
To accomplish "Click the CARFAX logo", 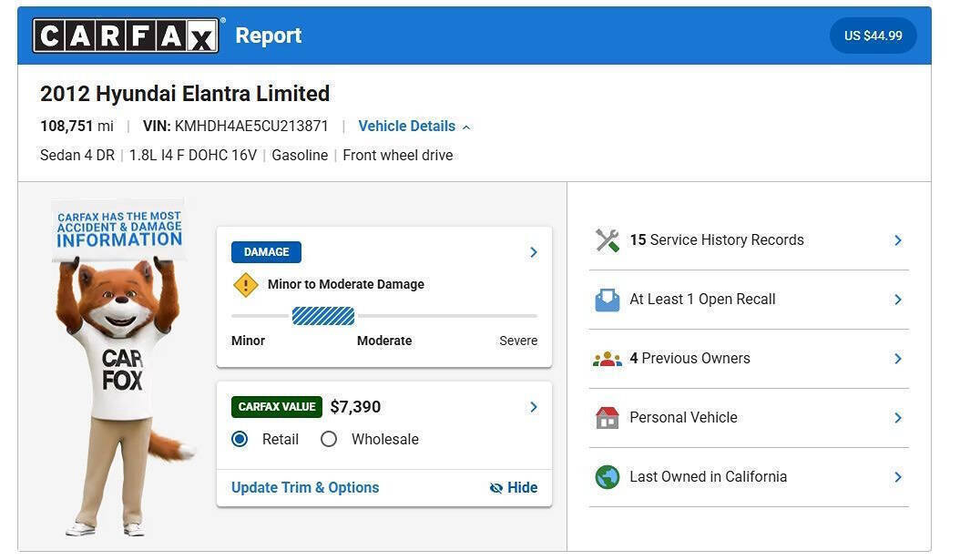I will [126, 36].
